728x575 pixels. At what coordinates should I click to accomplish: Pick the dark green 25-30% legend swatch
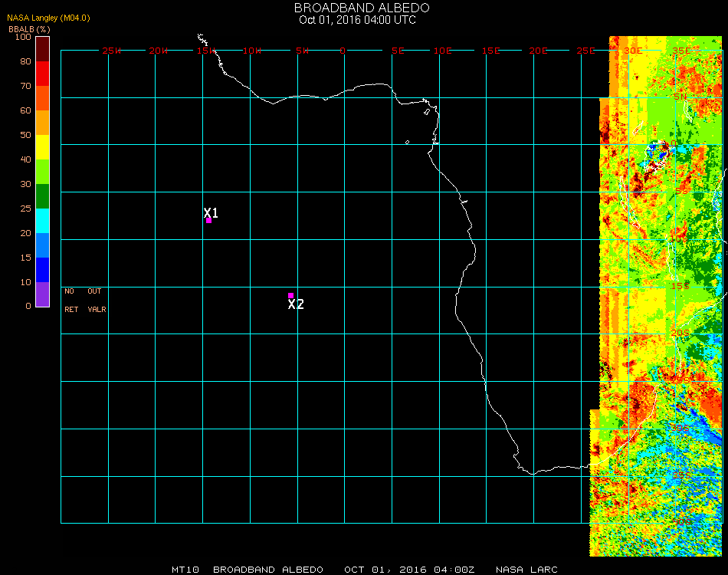click(42, 196)
